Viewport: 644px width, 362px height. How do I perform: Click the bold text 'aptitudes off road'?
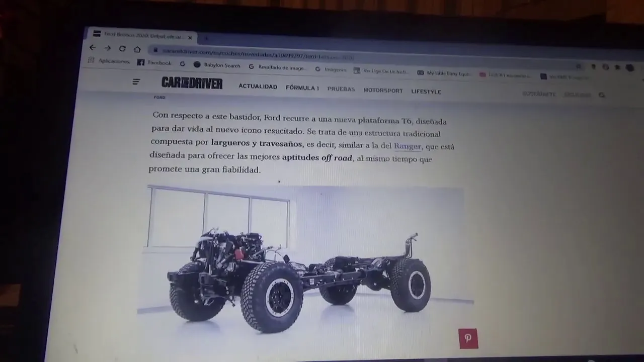[316, 157]
